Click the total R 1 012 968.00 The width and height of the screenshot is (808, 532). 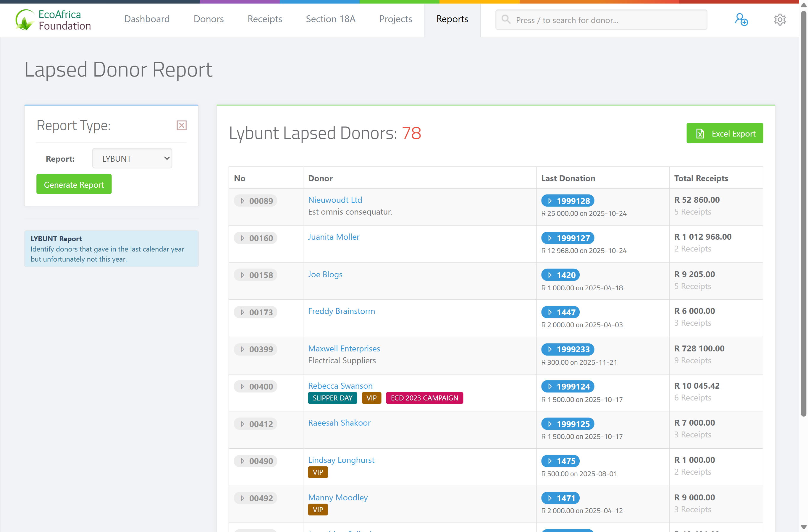click(x=703, y=237)
